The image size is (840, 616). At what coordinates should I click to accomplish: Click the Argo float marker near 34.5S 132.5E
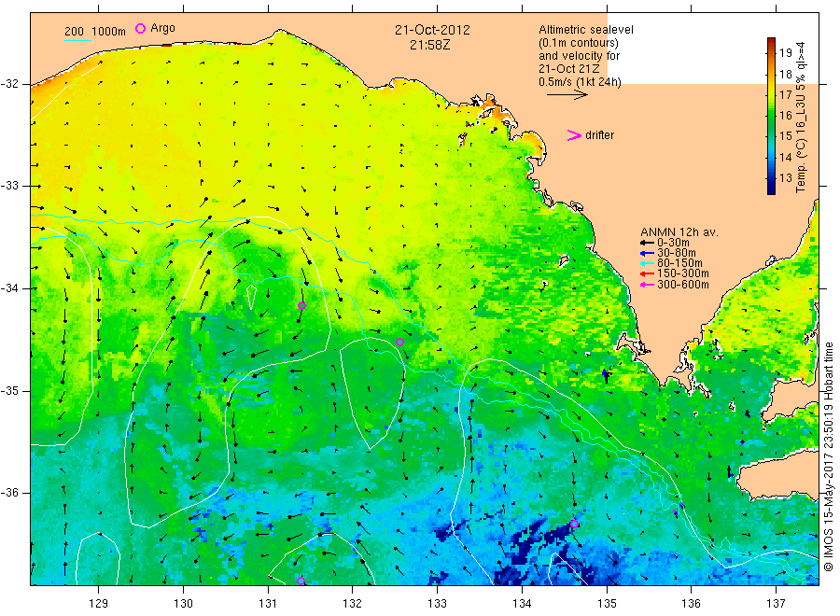(399, 343)
